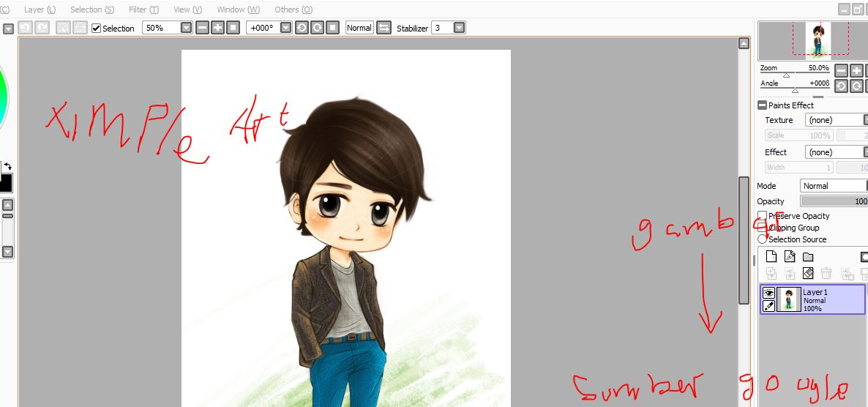Image resolution: width=868 pixels, height=407 pixels.
Task: Toggle the Selection checkbox in toolbar
Action: pos(97,29)
